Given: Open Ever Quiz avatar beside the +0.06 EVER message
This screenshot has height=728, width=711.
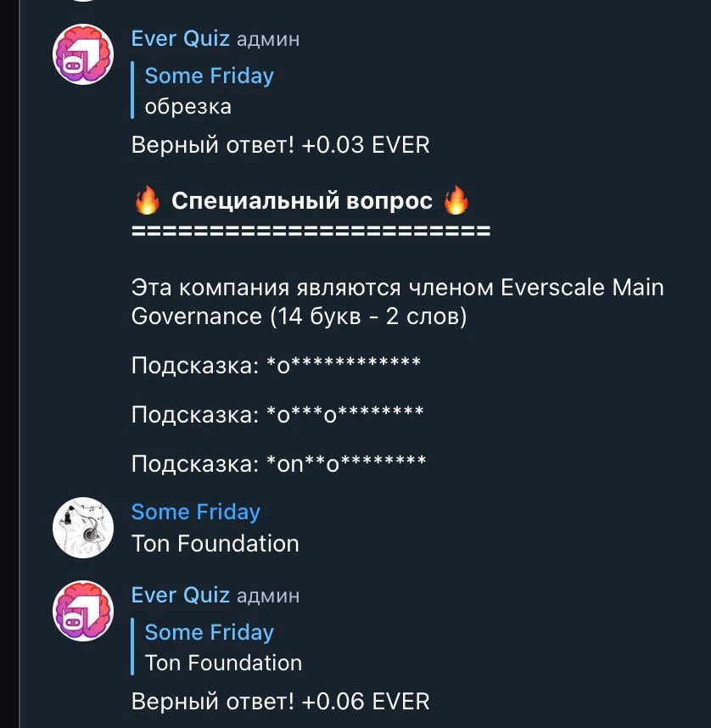Looking at the screenshot, I should tap(83, 611).
